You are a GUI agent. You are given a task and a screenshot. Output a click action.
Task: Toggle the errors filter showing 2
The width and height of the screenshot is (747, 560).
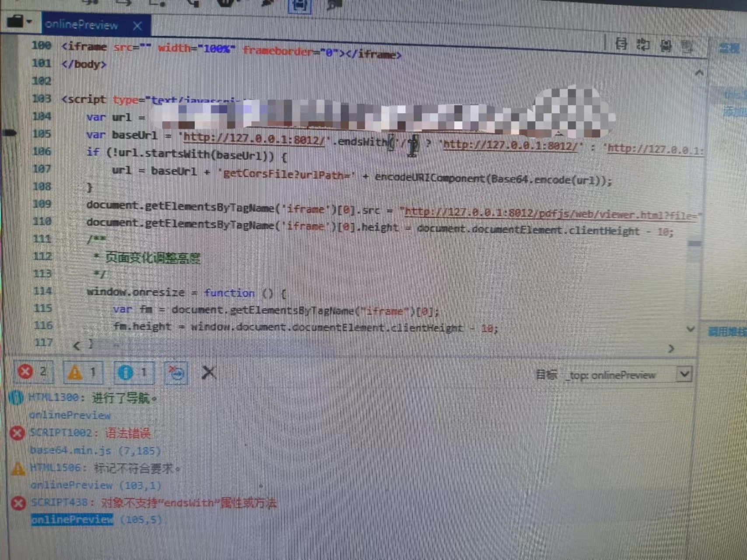coord(34,372)
